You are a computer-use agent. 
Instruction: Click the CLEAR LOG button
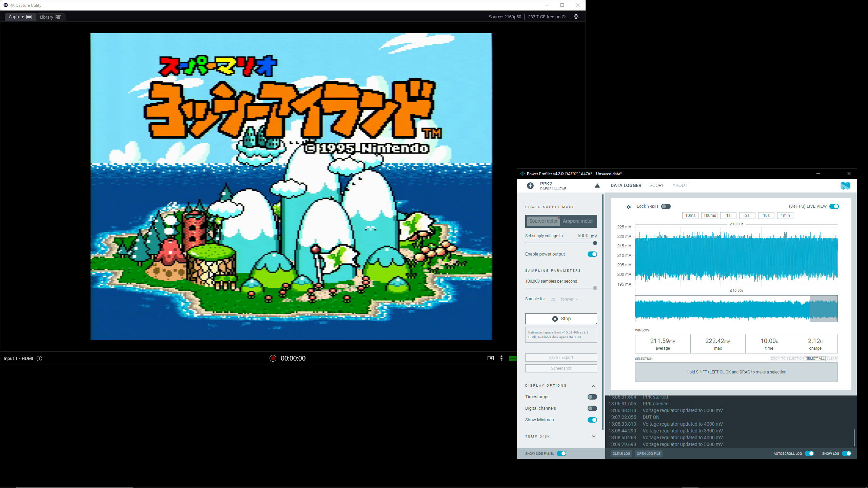coord(621,454)
